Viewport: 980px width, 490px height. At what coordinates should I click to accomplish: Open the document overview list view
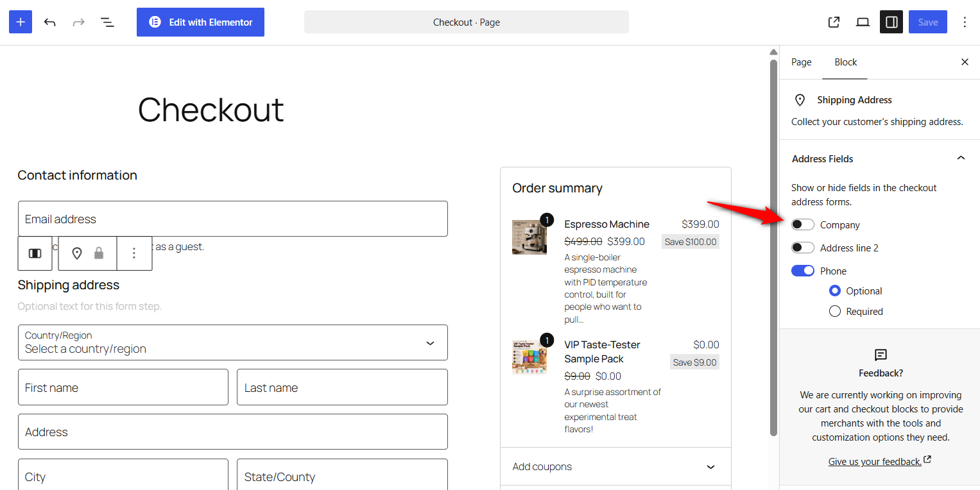[x=107, y=22]
